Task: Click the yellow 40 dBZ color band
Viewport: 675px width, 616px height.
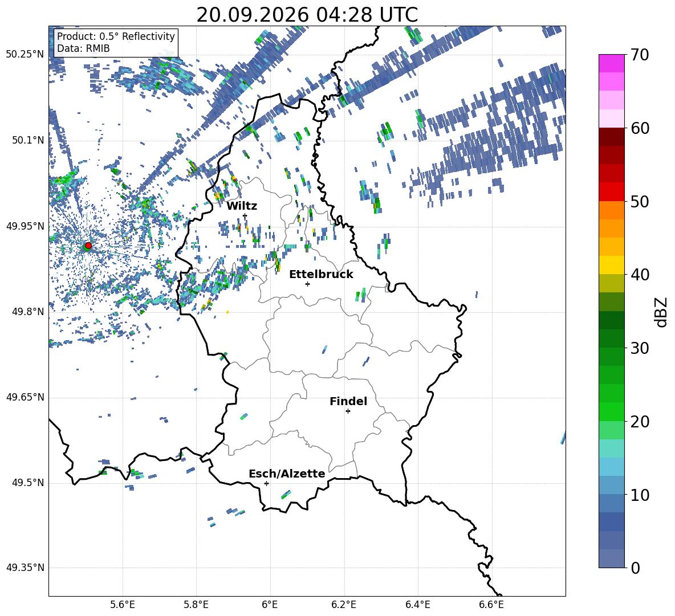Action: 611,265
